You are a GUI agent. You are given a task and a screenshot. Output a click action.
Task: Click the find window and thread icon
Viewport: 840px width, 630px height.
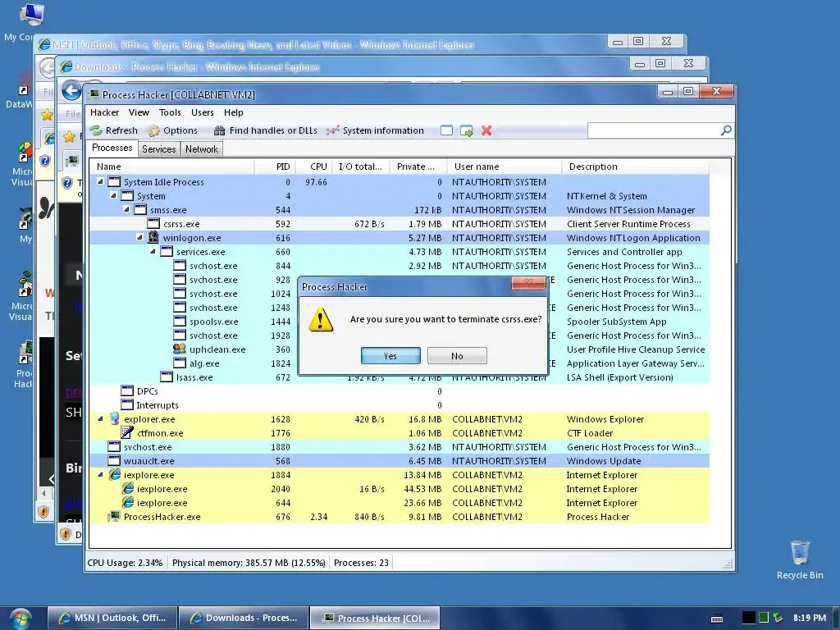click(x=467, y=130)
